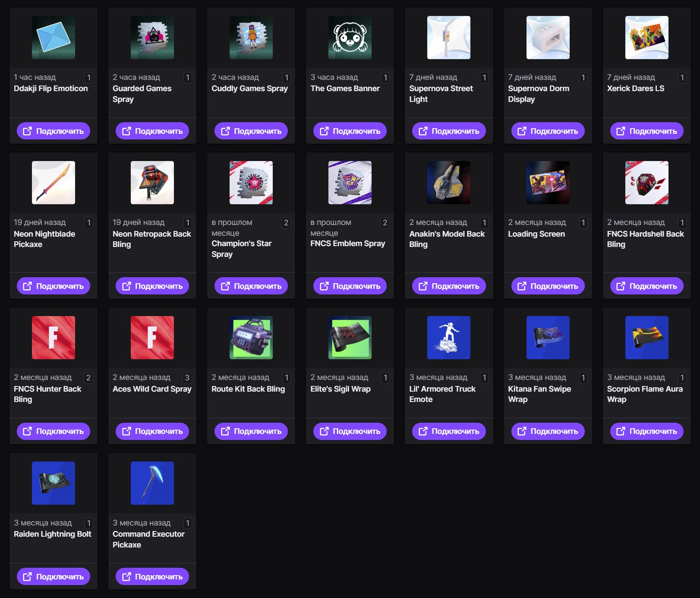The width and height of the screenshot is (700, 598).
Task: Open FNCS Emblem Spray item image
Action: pyautogui.click(x=350, y=183)
